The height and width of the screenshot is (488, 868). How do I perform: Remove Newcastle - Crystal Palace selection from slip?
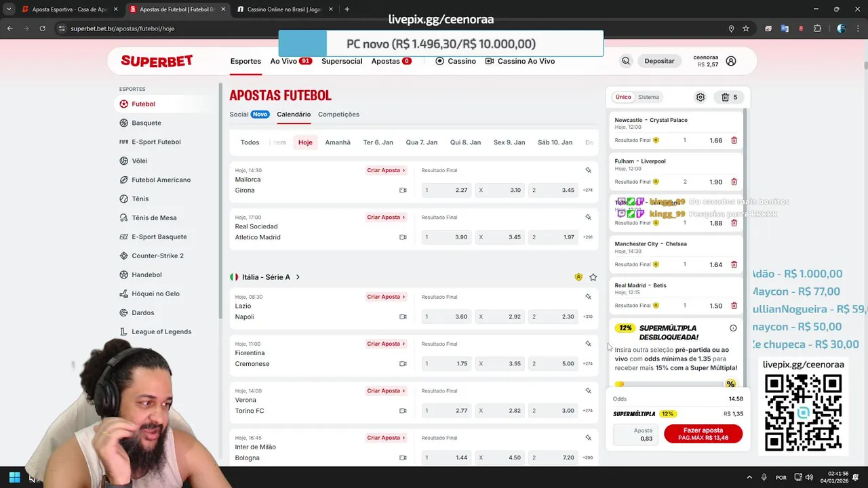click(x=734, y=140)
